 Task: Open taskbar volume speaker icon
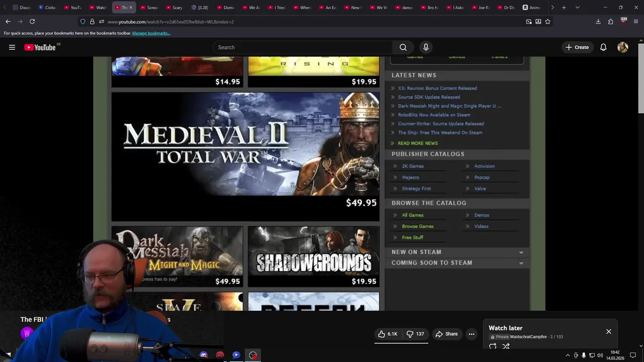pyautogui.click(x=600, y=355)
